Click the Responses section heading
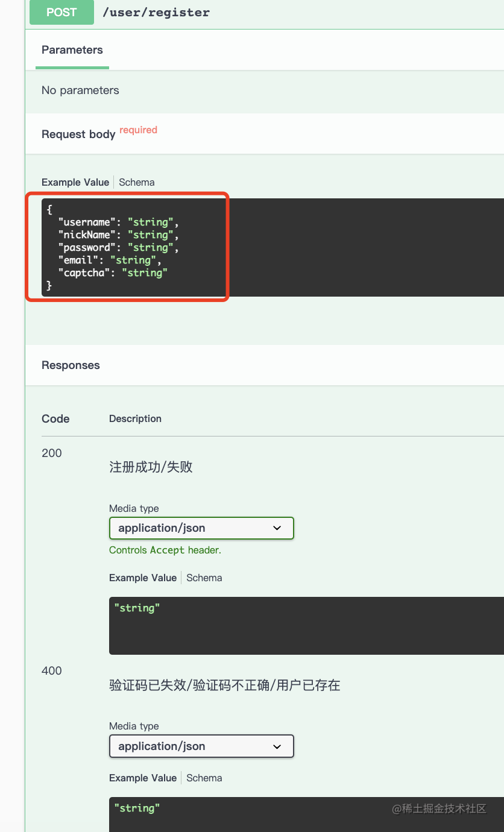504x832 pixels. tap(71, 365)
